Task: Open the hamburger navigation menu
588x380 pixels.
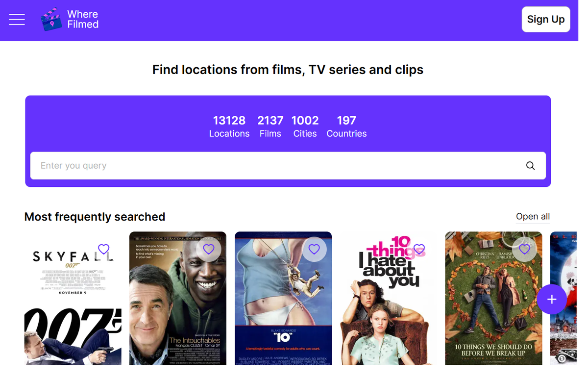Action: coord(17,19)
